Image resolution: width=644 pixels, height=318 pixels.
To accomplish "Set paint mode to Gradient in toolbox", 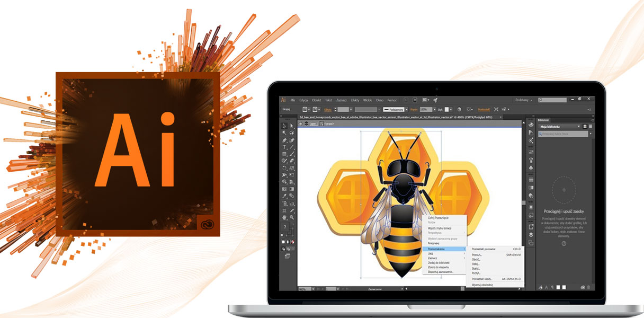I will (x=287, y=242).
